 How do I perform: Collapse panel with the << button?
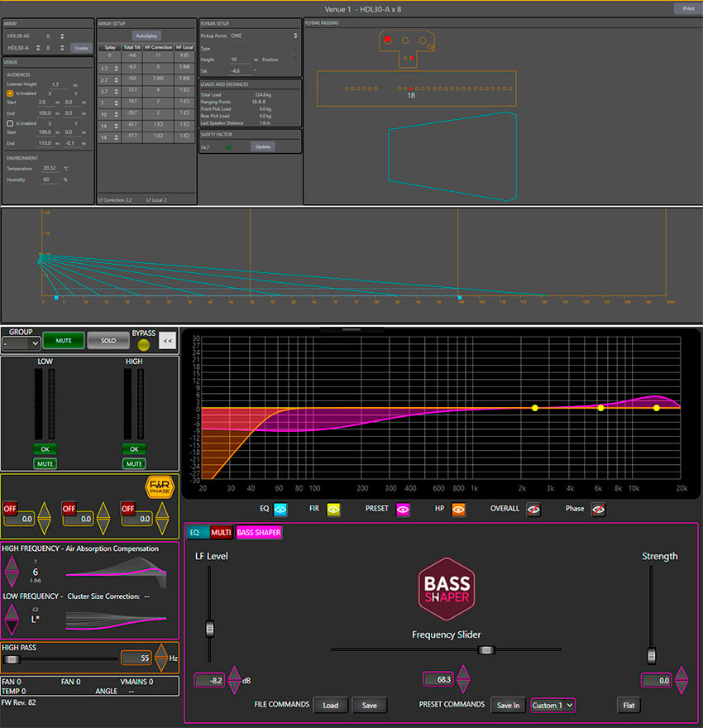168,341
